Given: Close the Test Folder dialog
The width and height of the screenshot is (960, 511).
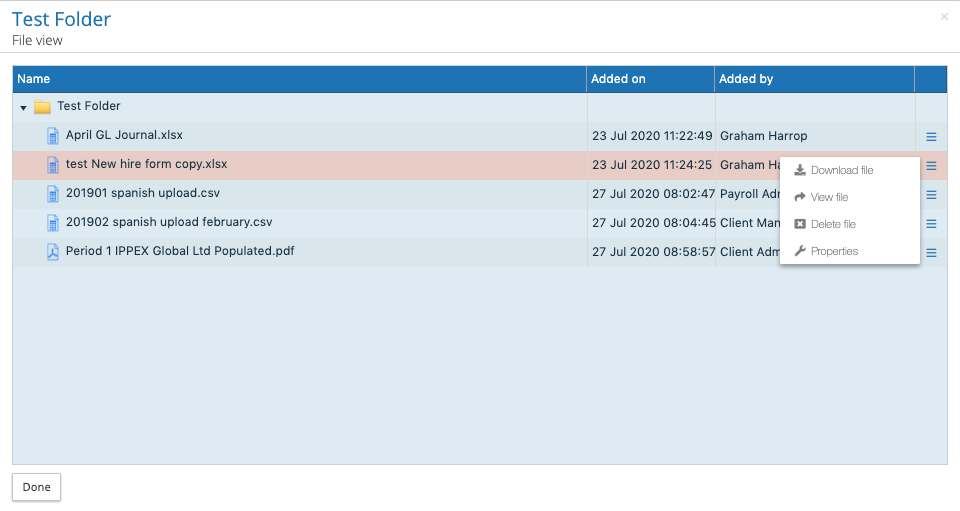Looking at the screenshot, I should [x=944, y=17].
